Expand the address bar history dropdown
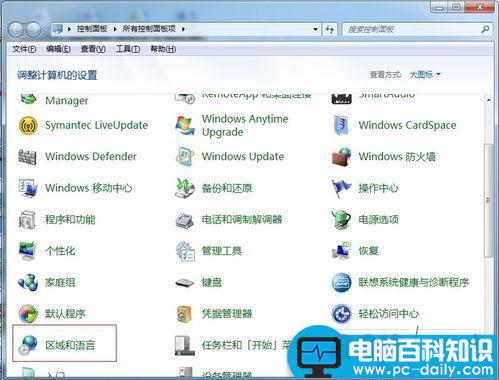Image resolution: width=499 pixels, height=380 pixels. (x=315, y=29)
